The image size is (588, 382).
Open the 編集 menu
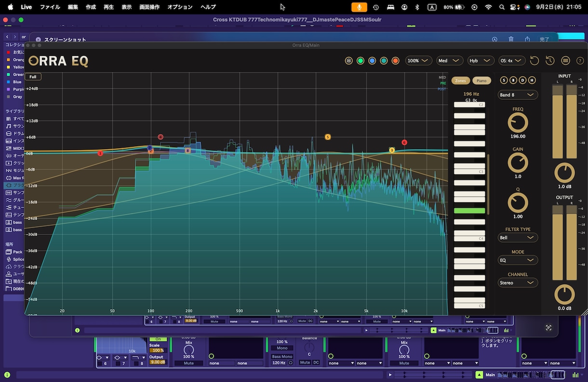(x=73, y=7)
